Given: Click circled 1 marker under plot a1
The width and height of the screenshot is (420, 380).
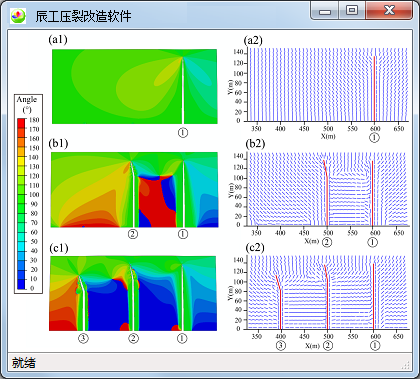Looking at the screenshot, I should click(x=183, y=133).
